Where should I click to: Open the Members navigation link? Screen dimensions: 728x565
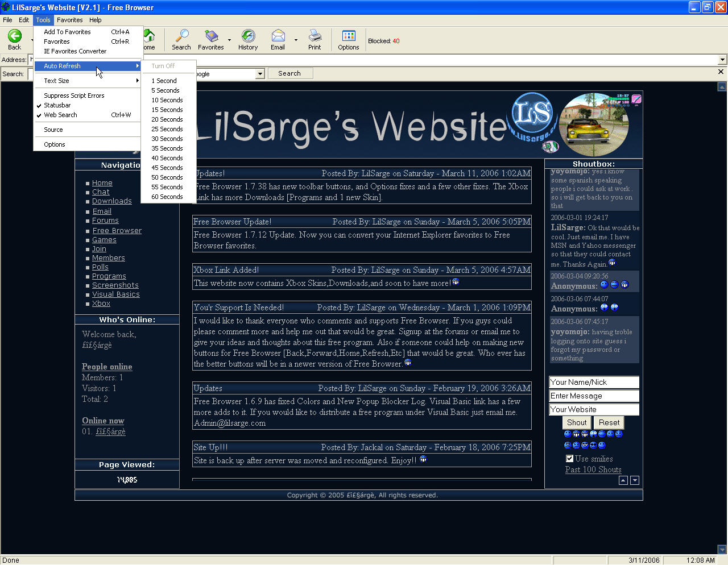pos(109,258)
